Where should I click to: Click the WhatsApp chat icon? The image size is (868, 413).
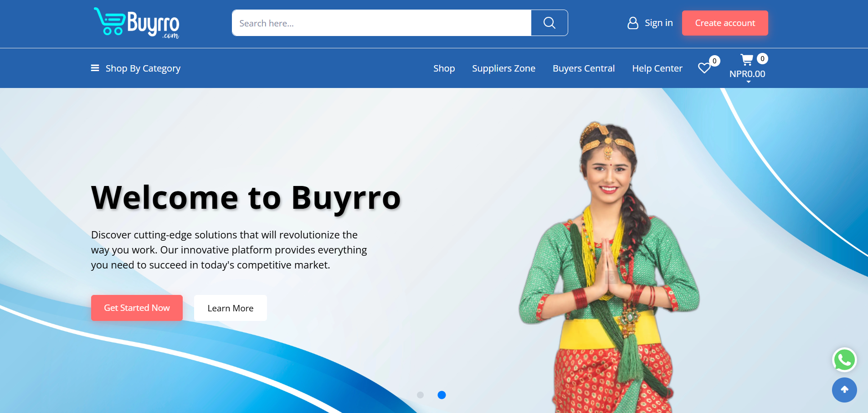(844, 360)
